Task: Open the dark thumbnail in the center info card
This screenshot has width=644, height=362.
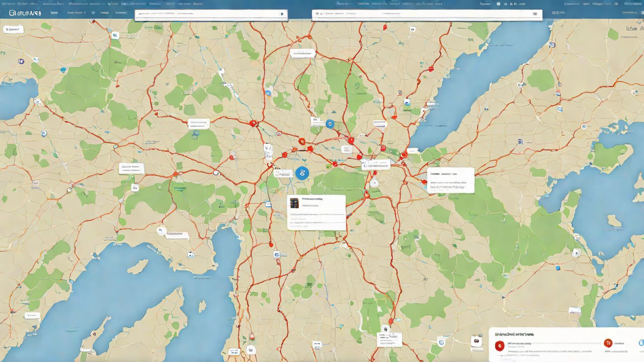Action: click(294, 203)
